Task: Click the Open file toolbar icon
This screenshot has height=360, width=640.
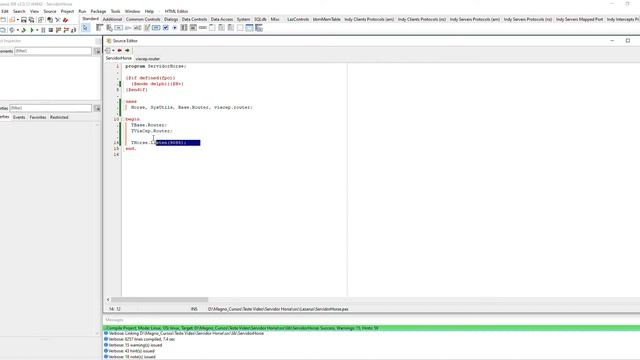Action: tap(12, 20)
